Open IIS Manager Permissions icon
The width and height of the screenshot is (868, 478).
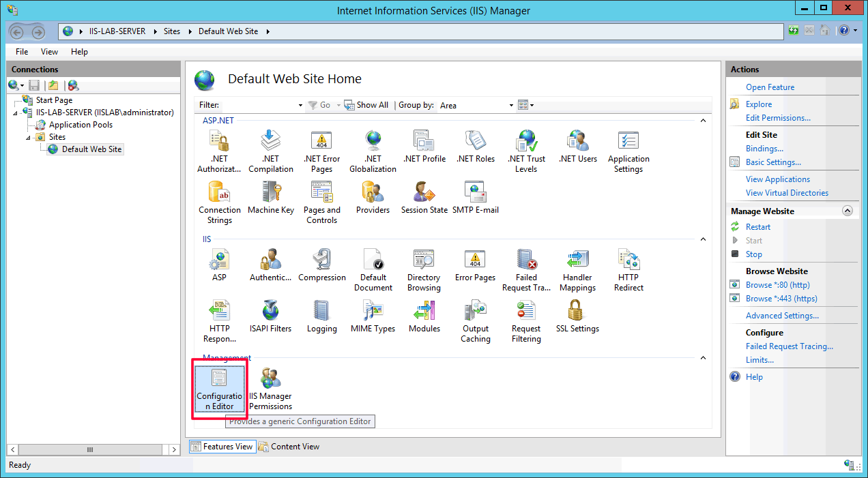click(270, 390)
